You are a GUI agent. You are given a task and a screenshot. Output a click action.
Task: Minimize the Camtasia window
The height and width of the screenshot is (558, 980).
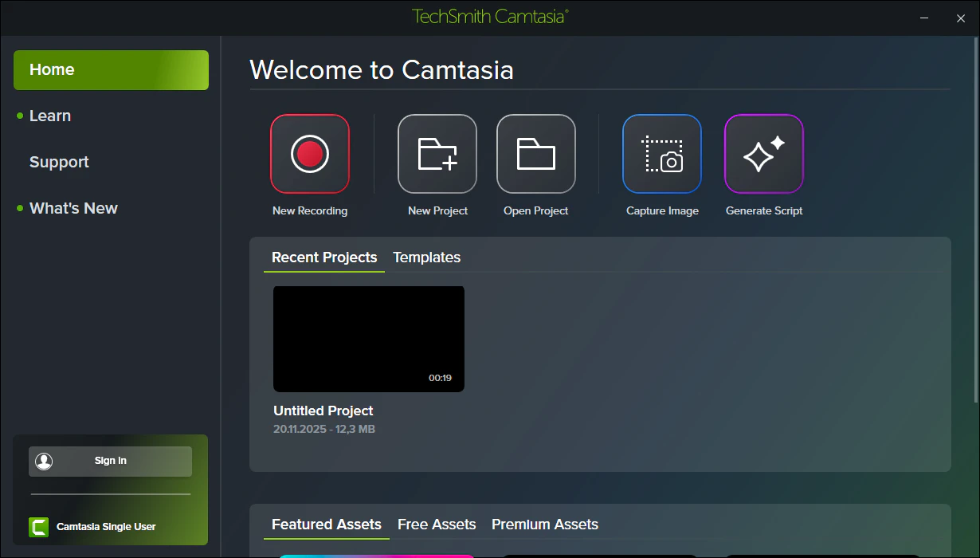(x=923, y=18)
